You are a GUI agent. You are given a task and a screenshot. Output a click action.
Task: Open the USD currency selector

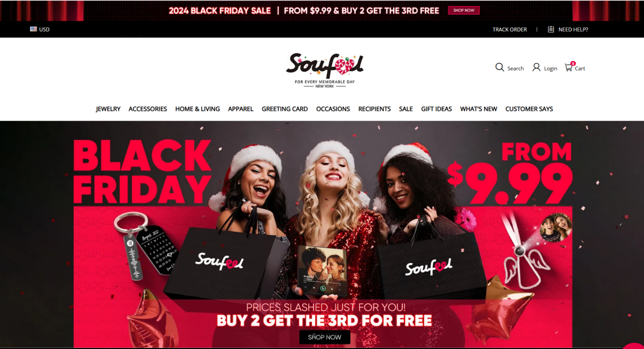tap(40, 30)
